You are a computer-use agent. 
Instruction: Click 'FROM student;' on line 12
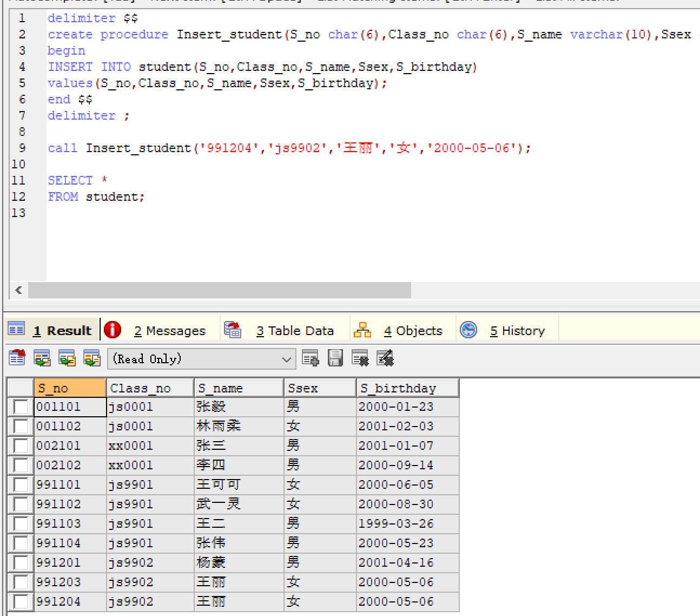96,197
